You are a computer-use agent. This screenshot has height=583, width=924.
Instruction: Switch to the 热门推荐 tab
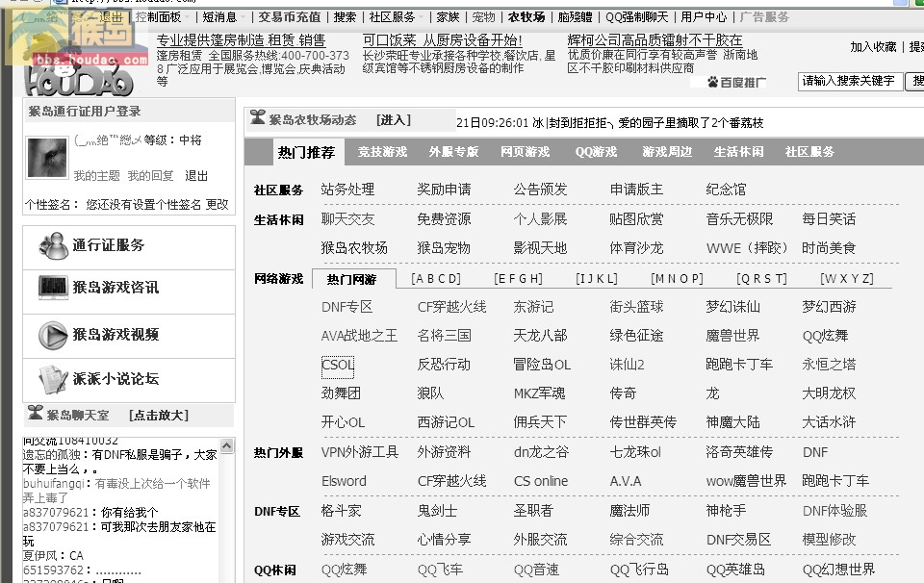click(x=306, y=153)
